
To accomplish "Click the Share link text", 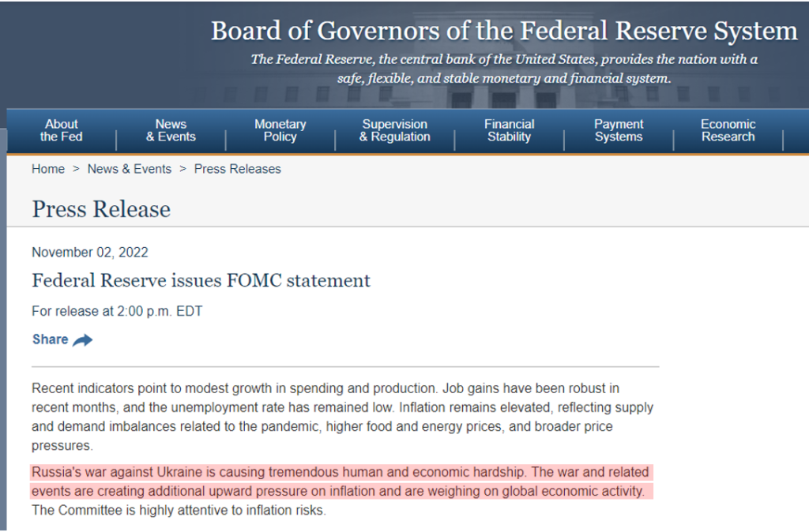I will (50, 339).
